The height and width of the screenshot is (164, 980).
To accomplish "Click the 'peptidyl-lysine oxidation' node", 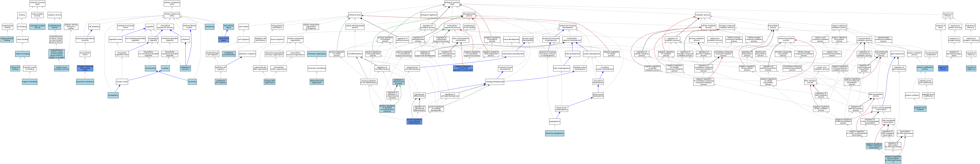I will pos(928,109).
